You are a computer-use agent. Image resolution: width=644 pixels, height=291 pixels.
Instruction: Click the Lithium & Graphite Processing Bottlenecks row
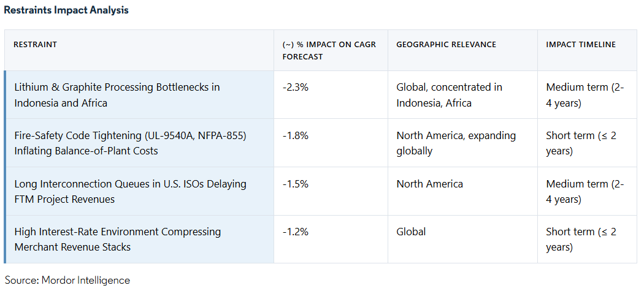117,95
